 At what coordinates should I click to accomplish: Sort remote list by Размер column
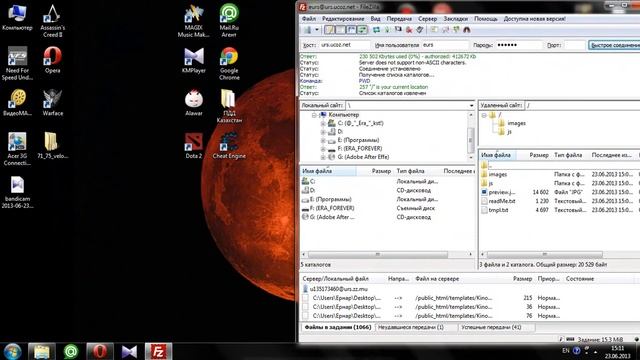[x=538, y=155]
